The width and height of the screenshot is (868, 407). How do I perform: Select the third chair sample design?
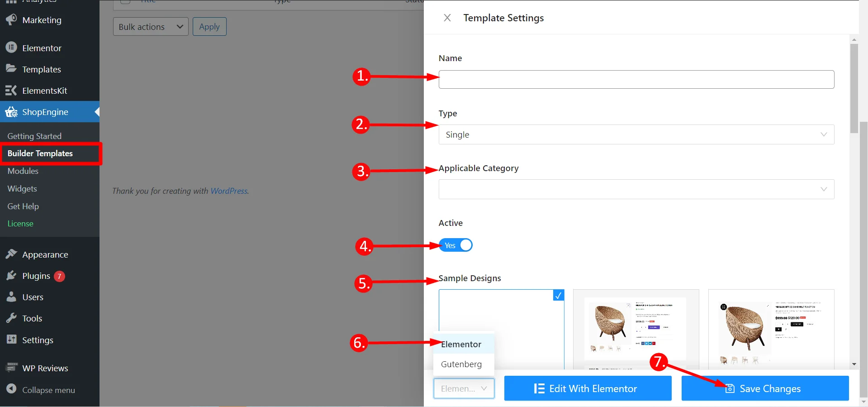(x=771, y=330)
